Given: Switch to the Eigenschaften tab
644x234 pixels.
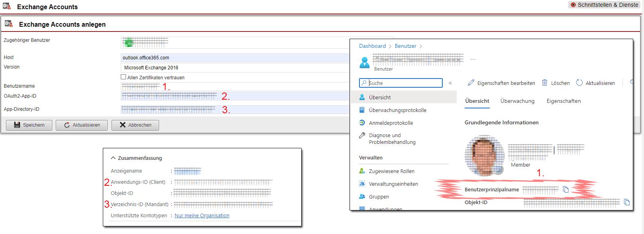Looking at the screenshot, I should click(x=563, y=101).
